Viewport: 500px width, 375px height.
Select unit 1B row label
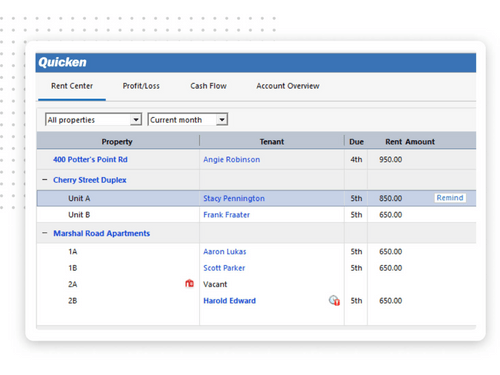(73, 268)
